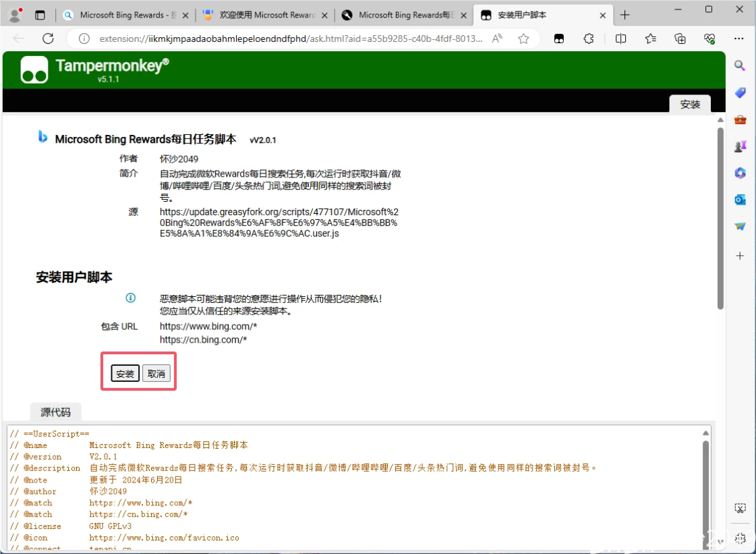The image size is (756, 554).
Task: Open a new browser tab
Action: pyautogui.click(x=625, y=15)
